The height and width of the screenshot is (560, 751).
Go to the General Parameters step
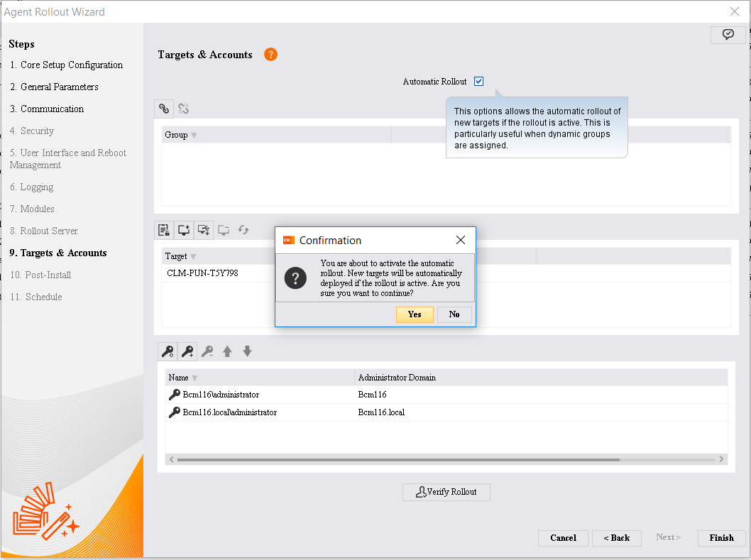click(59, 87)
